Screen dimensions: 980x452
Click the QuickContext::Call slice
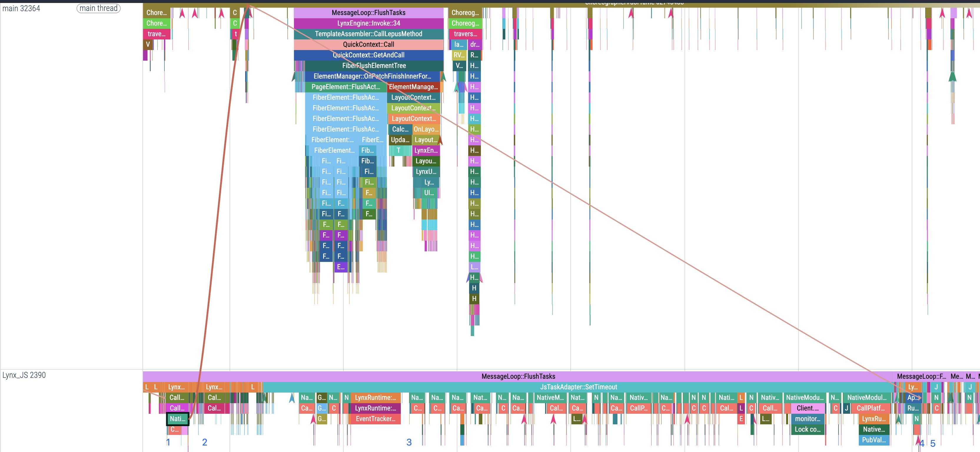(x=368, y=44)
